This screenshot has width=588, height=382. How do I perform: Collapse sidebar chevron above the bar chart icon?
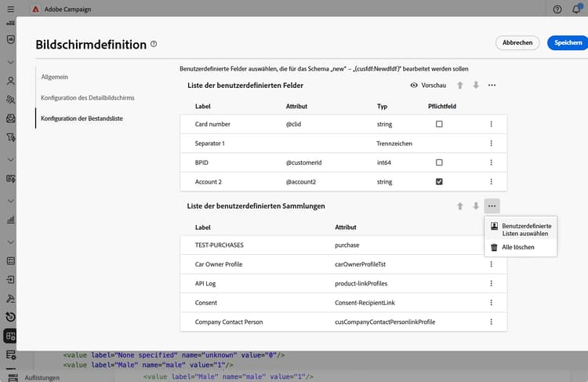tap(10, 201)
